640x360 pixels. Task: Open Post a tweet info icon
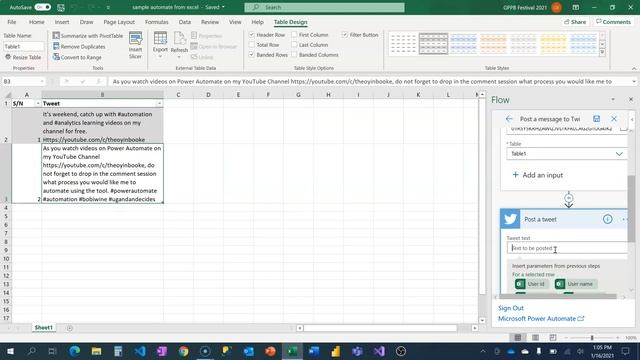[x=607, y=219]
